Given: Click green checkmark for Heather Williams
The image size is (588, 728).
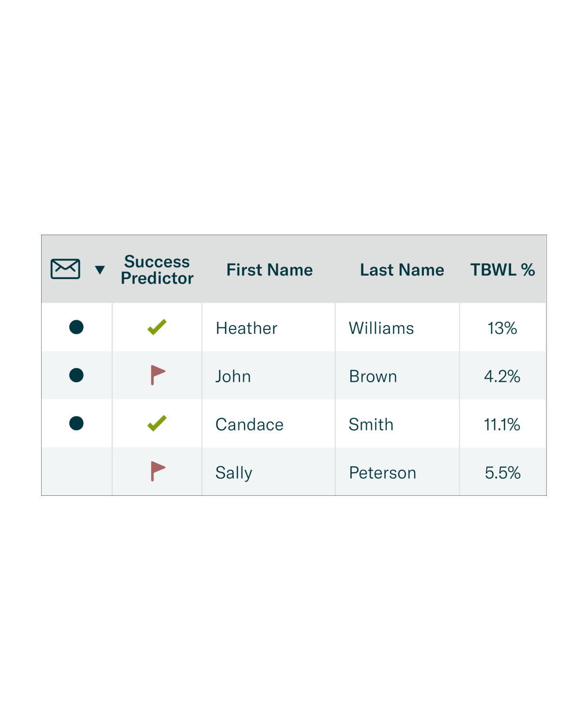Looking at the screenshot, I should point(157,327).
